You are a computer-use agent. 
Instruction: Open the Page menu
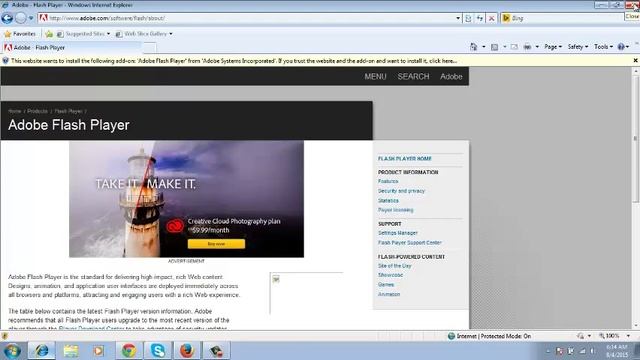click(x=553, y=47)
